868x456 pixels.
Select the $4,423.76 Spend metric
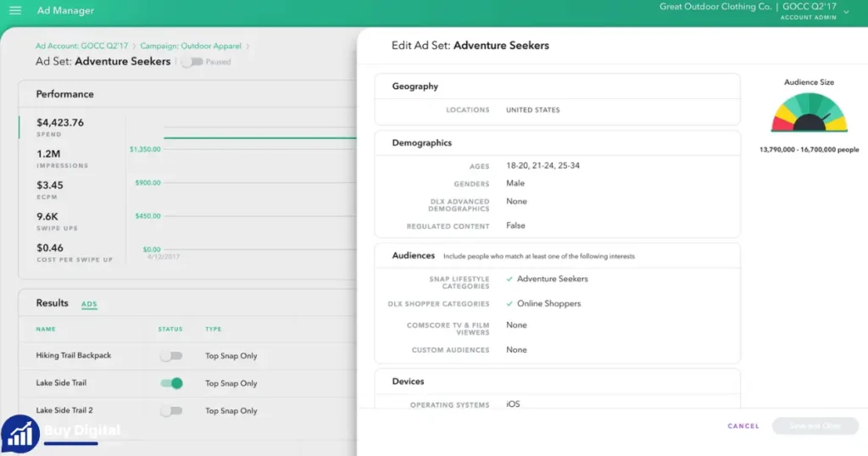(60, 127)
